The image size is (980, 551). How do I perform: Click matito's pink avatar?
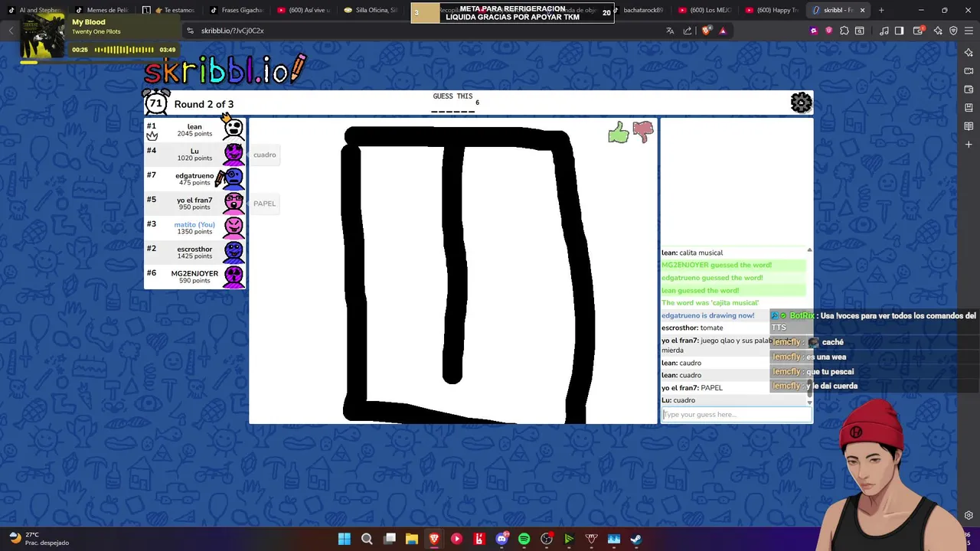point(234,227)
